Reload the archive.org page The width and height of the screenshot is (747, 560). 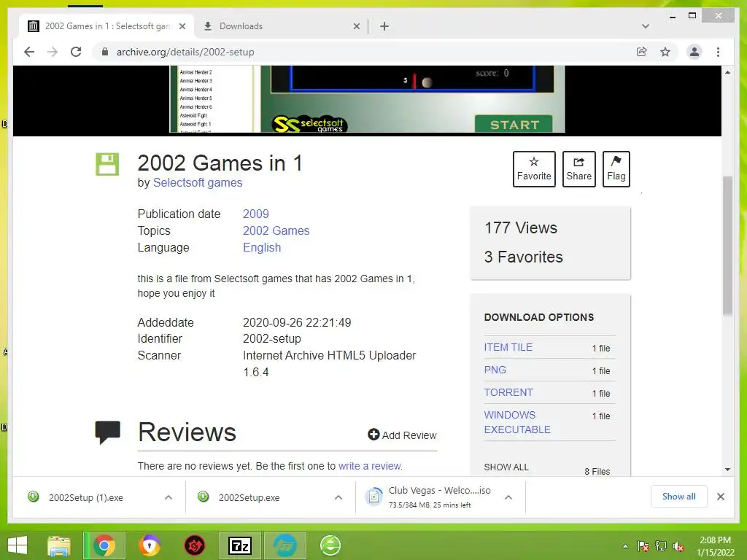(76, 52)
